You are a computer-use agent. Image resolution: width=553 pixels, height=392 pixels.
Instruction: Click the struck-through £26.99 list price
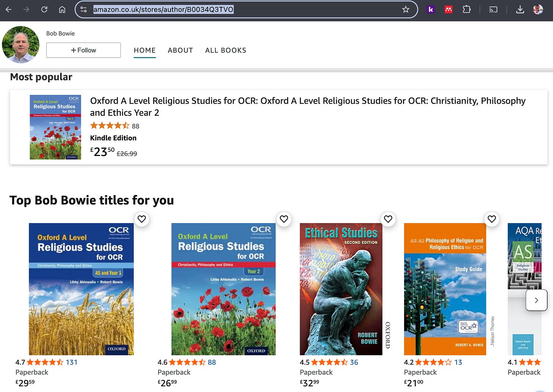coord(127,154)
